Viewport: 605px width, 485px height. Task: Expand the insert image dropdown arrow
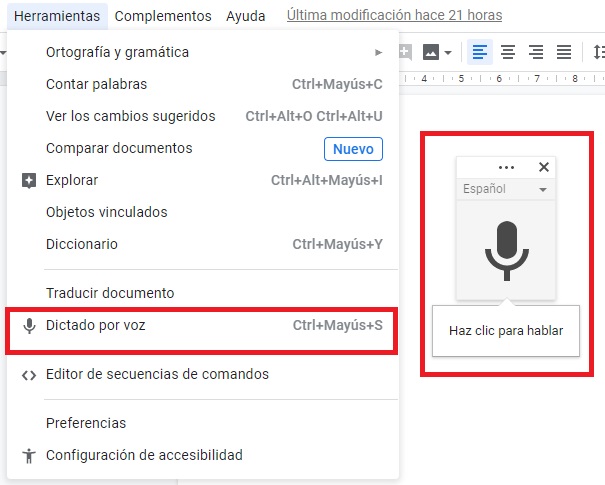[448, 52]
